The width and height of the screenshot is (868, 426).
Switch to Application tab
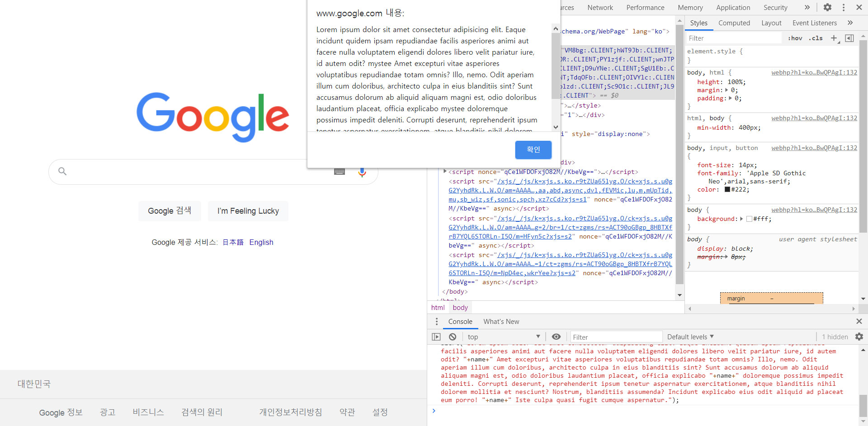coord(733,8)
